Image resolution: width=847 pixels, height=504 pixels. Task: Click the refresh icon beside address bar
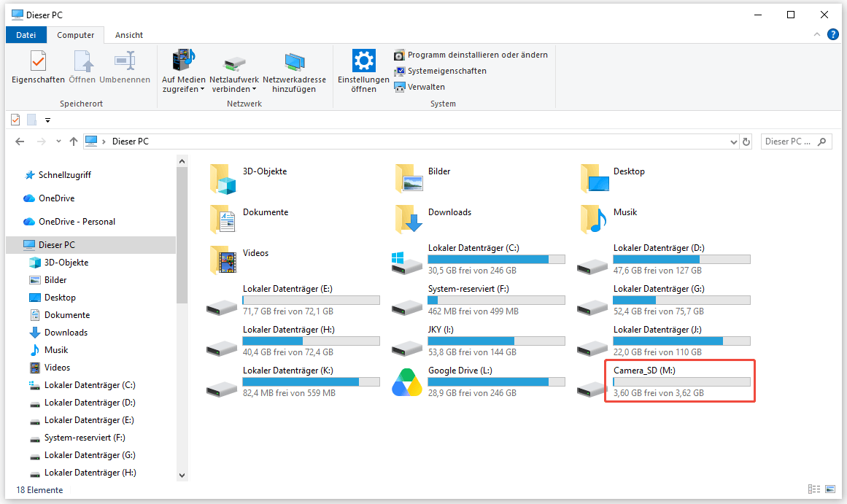[x=746, y=141]
